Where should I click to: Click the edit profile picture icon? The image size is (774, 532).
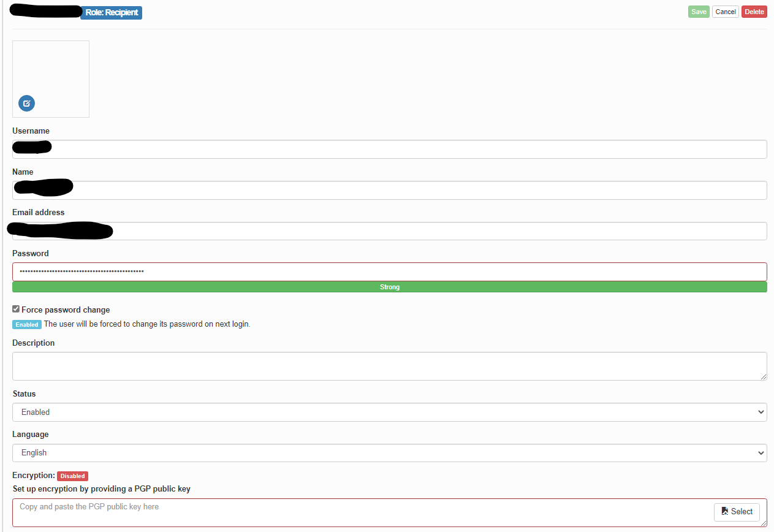[26, 104]
